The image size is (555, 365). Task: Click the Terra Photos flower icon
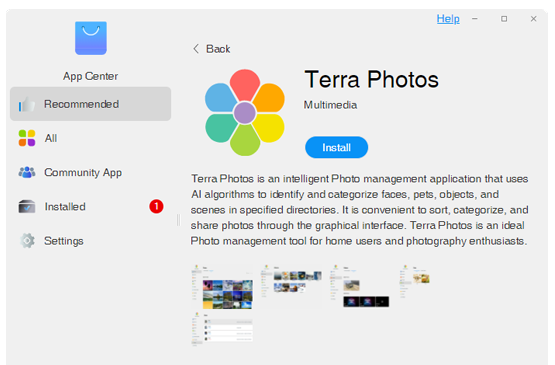click(245, 113)
